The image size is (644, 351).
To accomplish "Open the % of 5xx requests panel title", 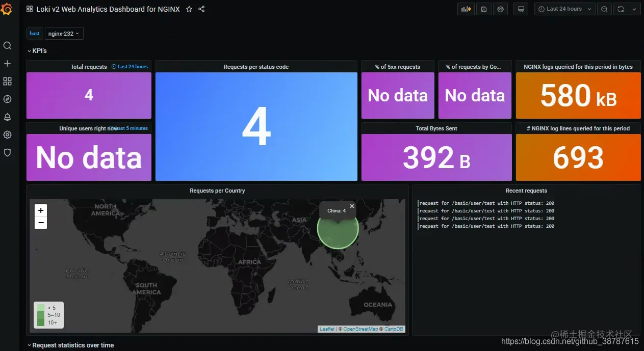I will pos(398,67).
